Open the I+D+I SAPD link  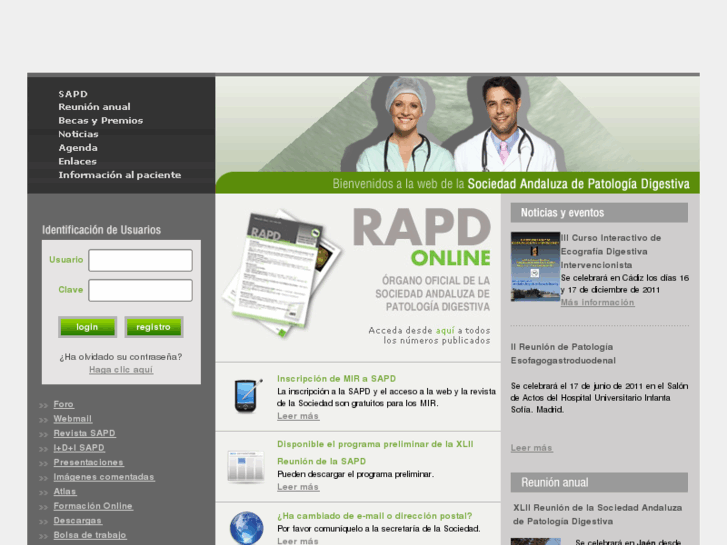[x=79, y=448]
